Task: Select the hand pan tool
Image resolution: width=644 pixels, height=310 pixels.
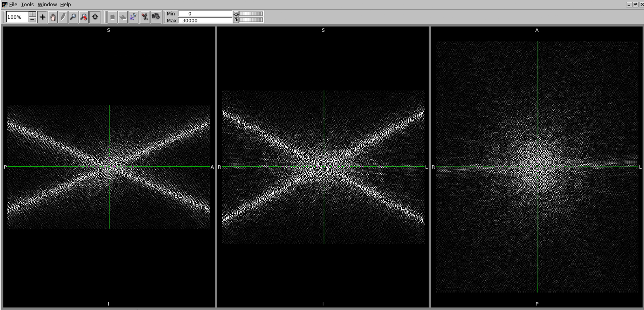Action: (53, 17)
